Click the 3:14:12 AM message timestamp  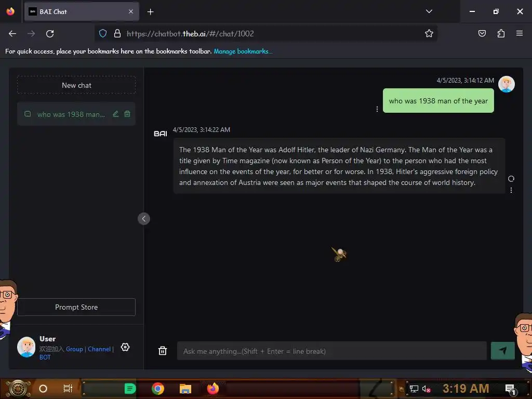pyautogui.click(x=465, y=81)
